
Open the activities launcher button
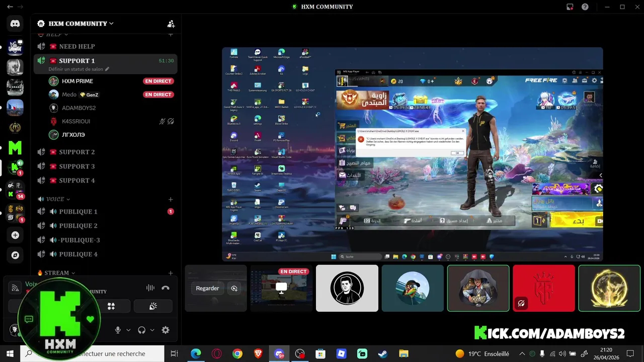click(111, 306)
